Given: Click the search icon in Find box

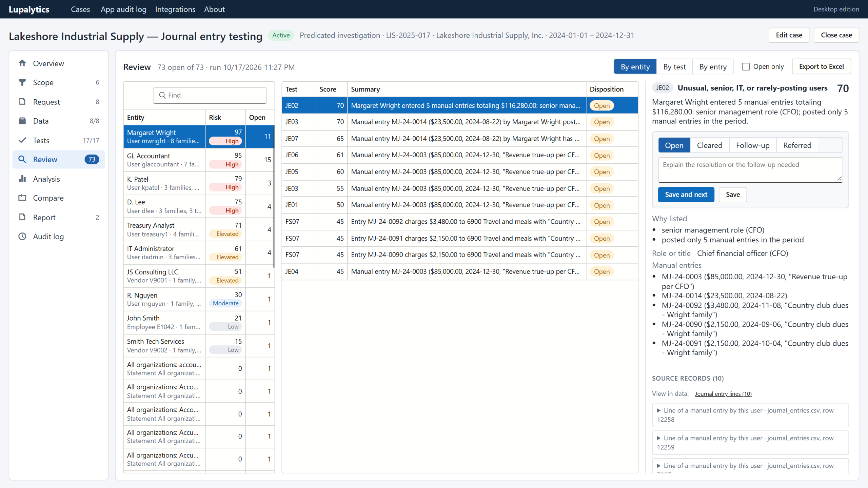Looking at the screenshot, I should (x=162, y=95).
